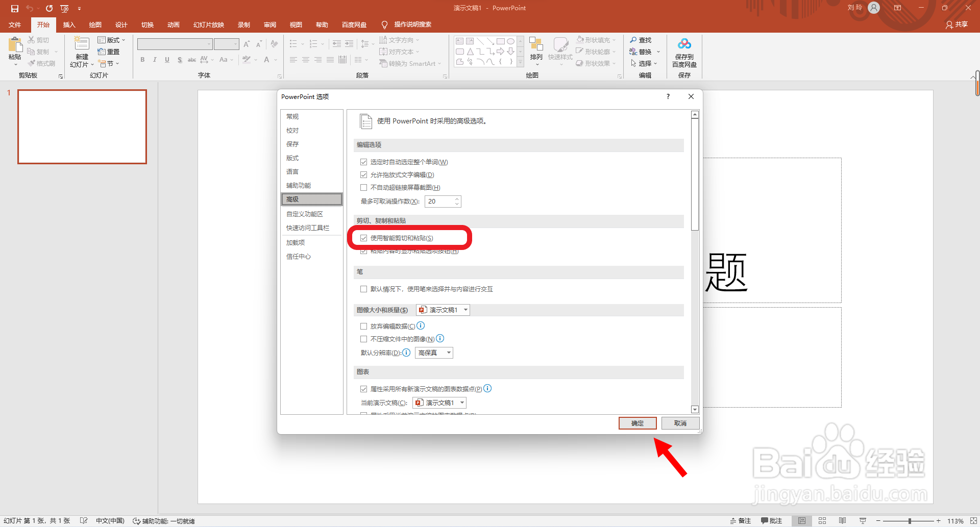
Task: Click the 最多可取消操作数 number field
Action: tap(443, 201)
